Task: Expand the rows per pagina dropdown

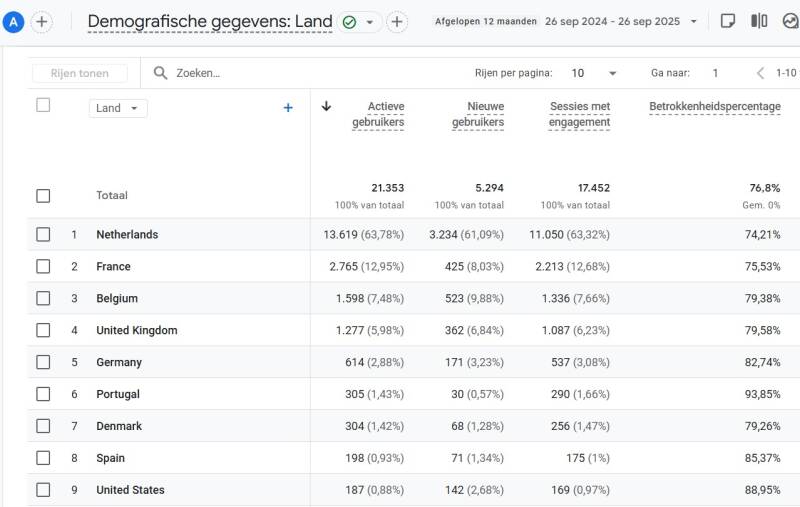Action: coord(594,73)
